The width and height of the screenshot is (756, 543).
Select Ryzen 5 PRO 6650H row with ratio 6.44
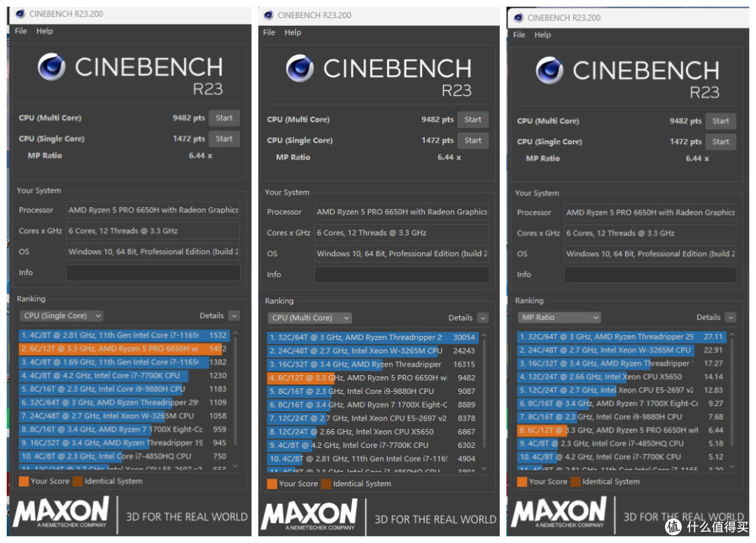622,430
